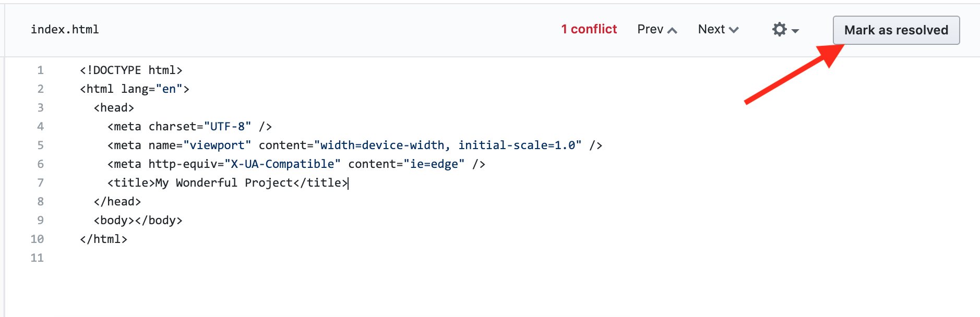This screenshot has width=980, height=317.
Task: Click line number 1 in the gutter
Action: point(40,70)
